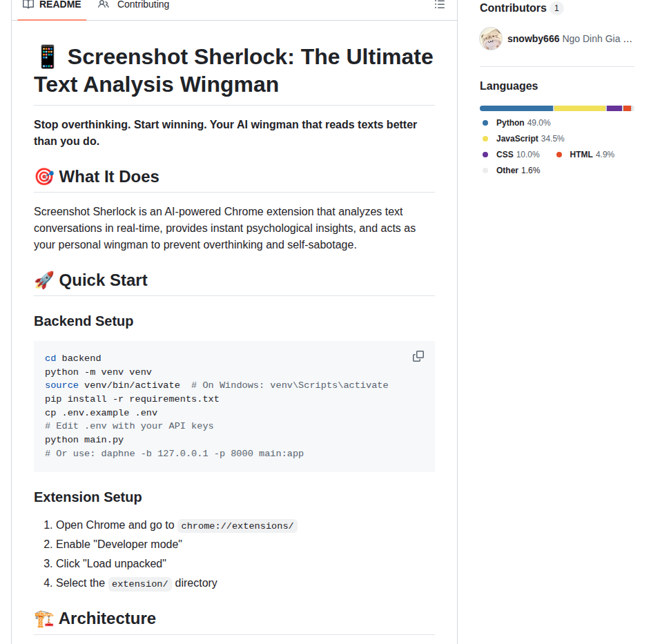Click the purple CSS segment of language bar
This screenshot has height=644, width=651.
[614, 108]
